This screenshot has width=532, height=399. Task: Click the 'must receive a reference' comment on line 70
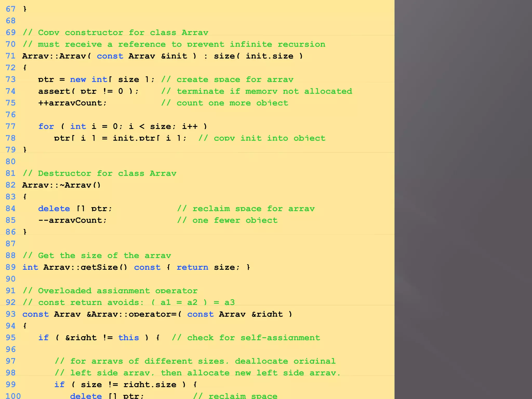[174, 44]
